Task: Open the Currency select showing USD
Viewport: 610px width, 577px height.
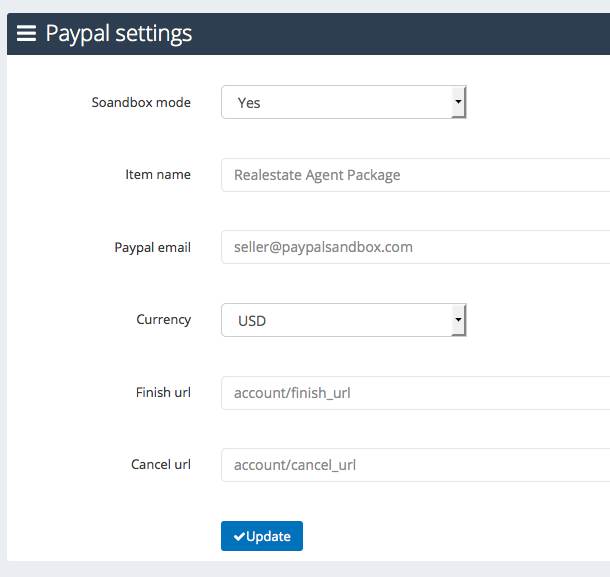Action: tap(344, 320)
